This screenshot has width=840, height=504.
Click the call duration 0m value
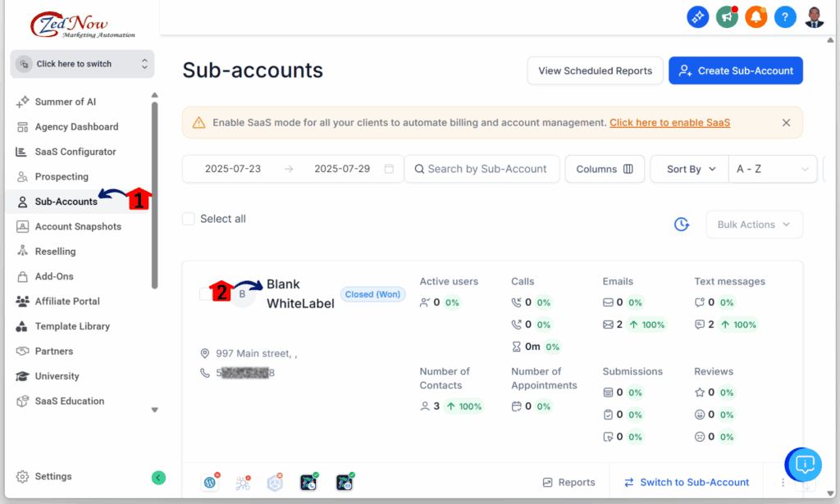coord(532,347)
